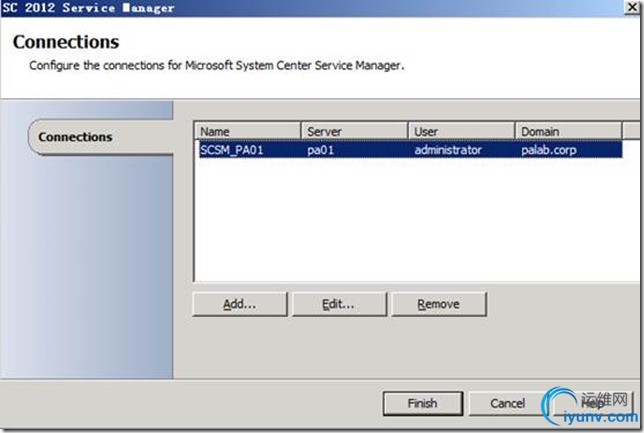Cancel the Connections dialog
The image size is (644, 433).
507,403
